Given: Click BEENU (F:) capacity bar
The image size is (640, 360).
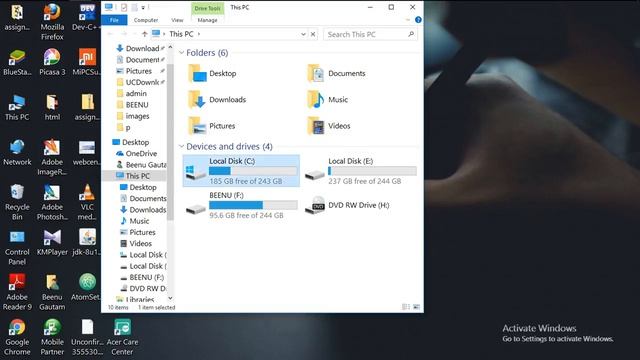Looking at the screenshot, I should [253, 205].
